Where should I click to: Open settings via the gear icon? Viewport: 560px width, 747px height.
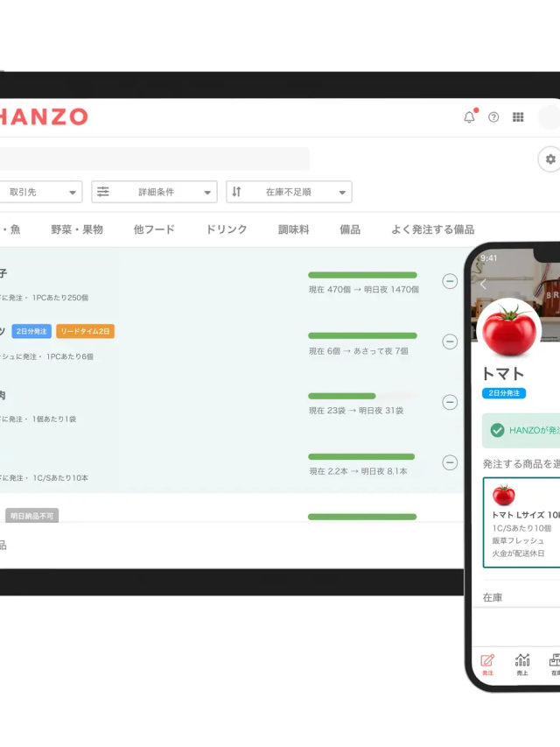549,159
